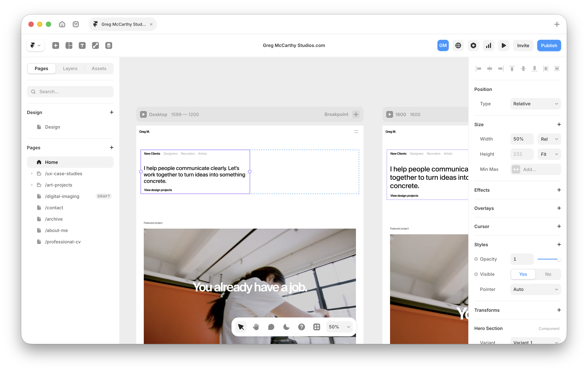Open the inbox icon in title bar
588x372 pixels.
pos(76,24)
